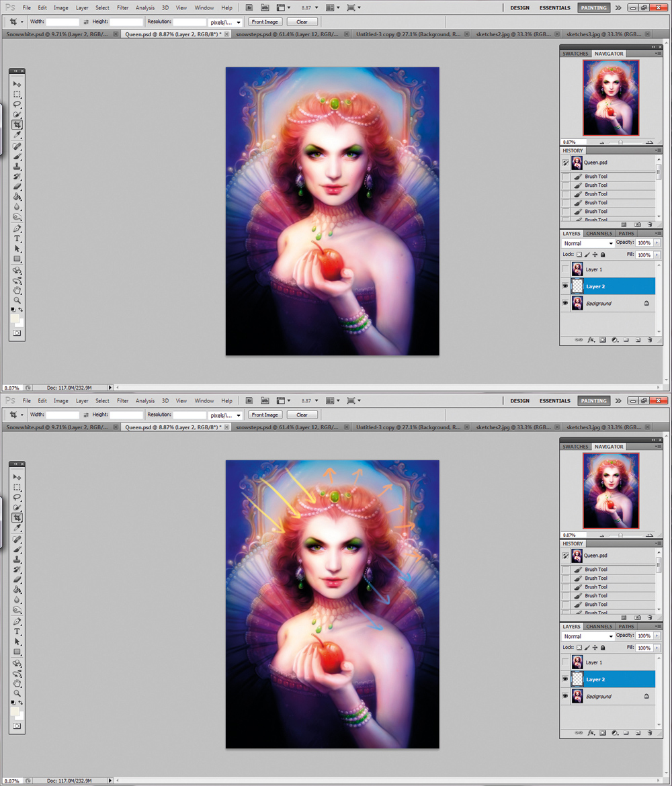
Task: Select the Lasso tool in upper window
Action: [17, 104]
